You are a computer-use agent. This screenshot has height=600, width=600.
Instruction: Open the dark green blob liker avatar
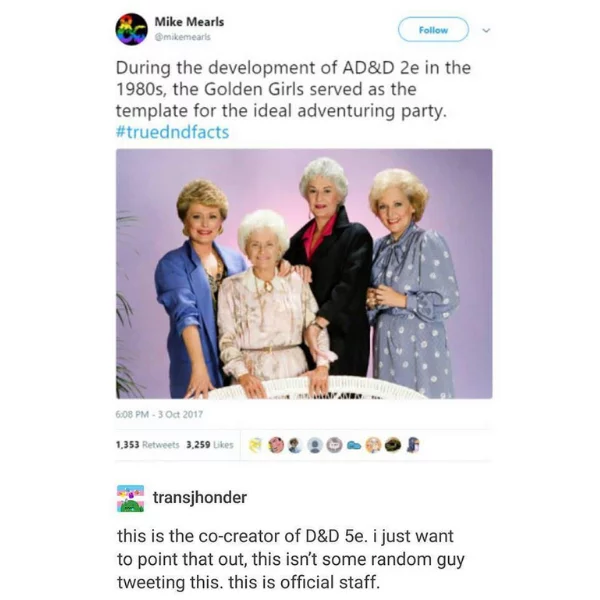393,445
